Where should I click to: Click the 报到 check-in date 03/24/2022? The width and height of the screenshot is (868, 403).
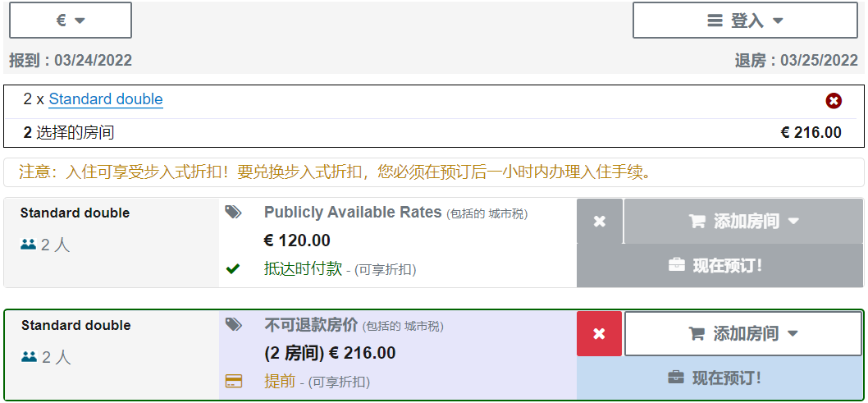point(71,61)
